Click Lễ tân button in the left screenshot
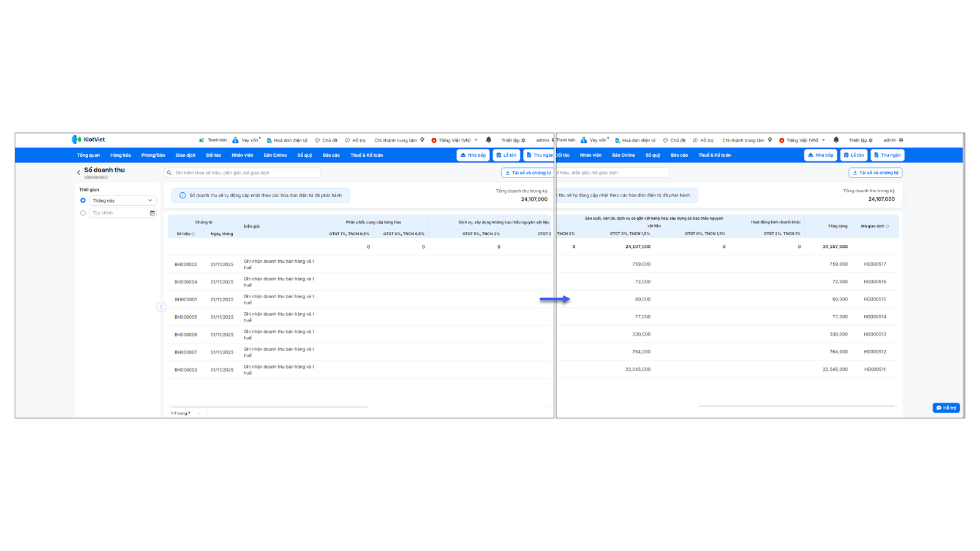This screenshot has height=551, width=980. [x=507, y=156]
